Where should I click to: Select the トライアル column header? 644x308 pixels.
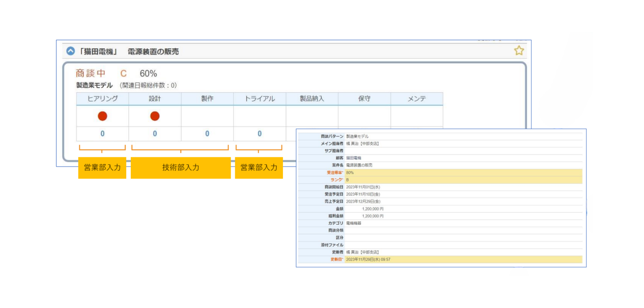point(260,99)
